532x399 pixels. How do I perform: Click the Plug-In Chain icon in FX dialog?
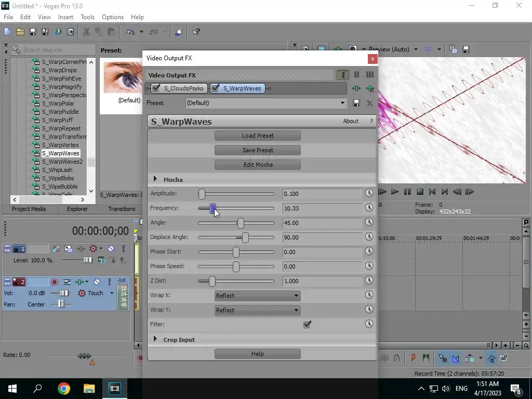(x=356, y=88)
